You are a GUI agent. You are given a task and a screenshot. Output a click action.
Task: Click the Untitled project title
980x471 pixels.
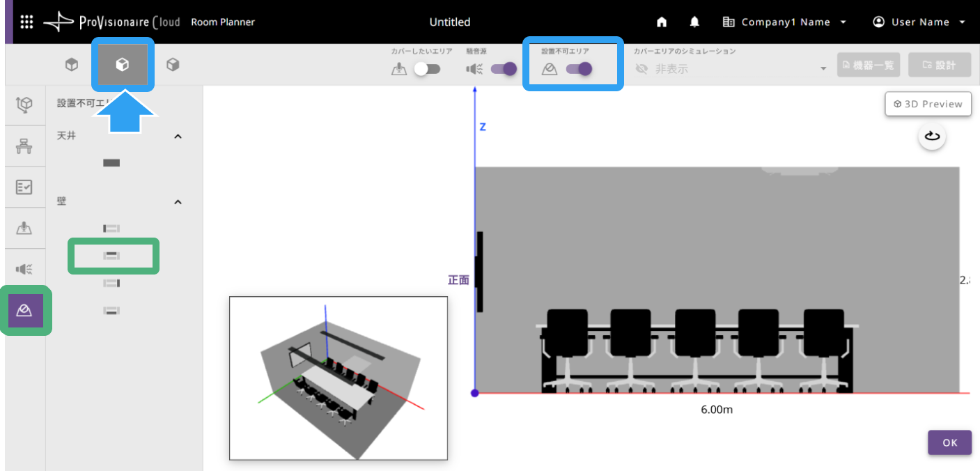point(450,22)
